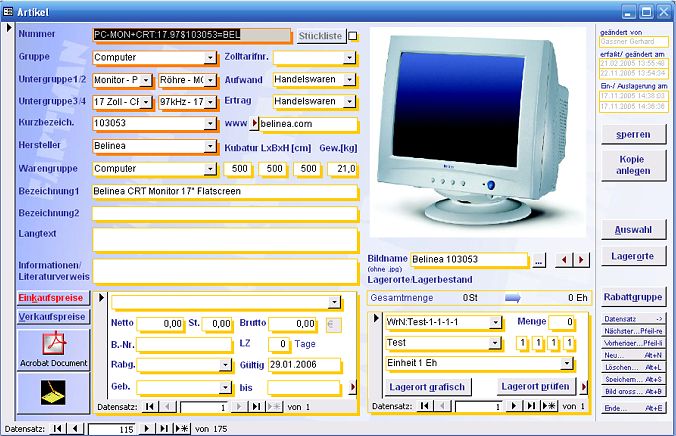
Task: Toggle the Stückliste checkbox
Action: click(352, 36)
